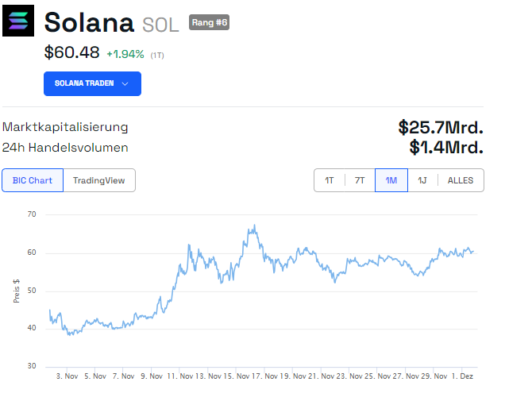
Task: Select the 7T time range
Action: pos(360,180)
